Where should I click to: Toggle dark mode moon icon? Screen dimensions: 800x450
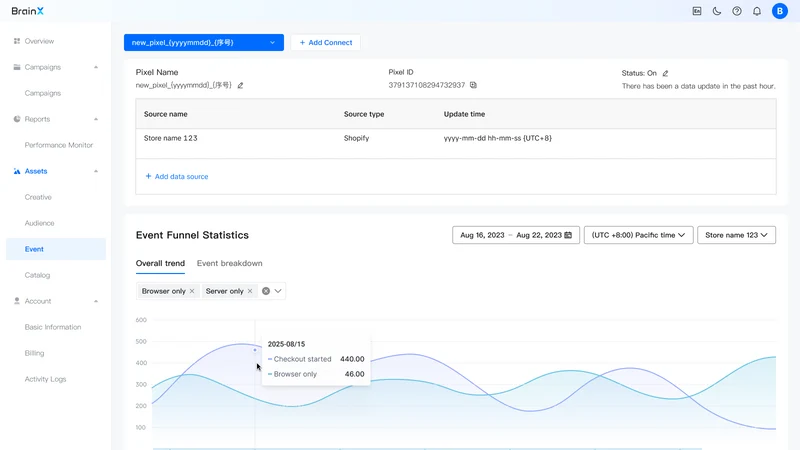click(x=717, y=11)
